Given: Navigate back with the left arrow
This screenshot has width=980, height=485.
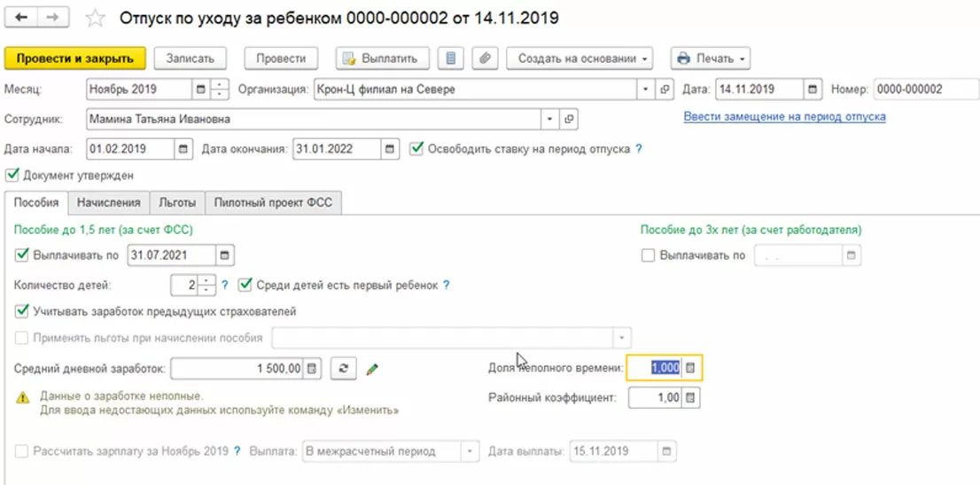Looking at the screenshot, I should [21, 19].
